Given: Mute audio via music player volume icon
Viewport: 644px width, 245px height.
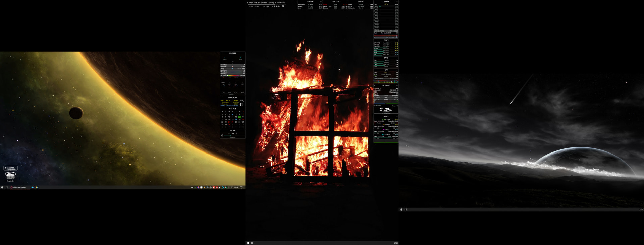Looking at the screenshot, I should tap(282, 6).
